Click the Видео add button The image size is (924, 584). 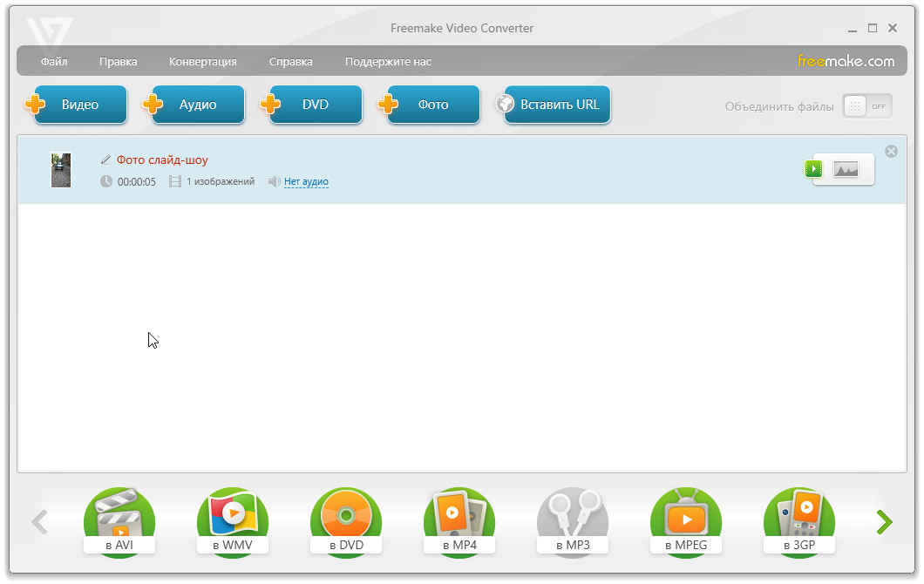[77, 105]
